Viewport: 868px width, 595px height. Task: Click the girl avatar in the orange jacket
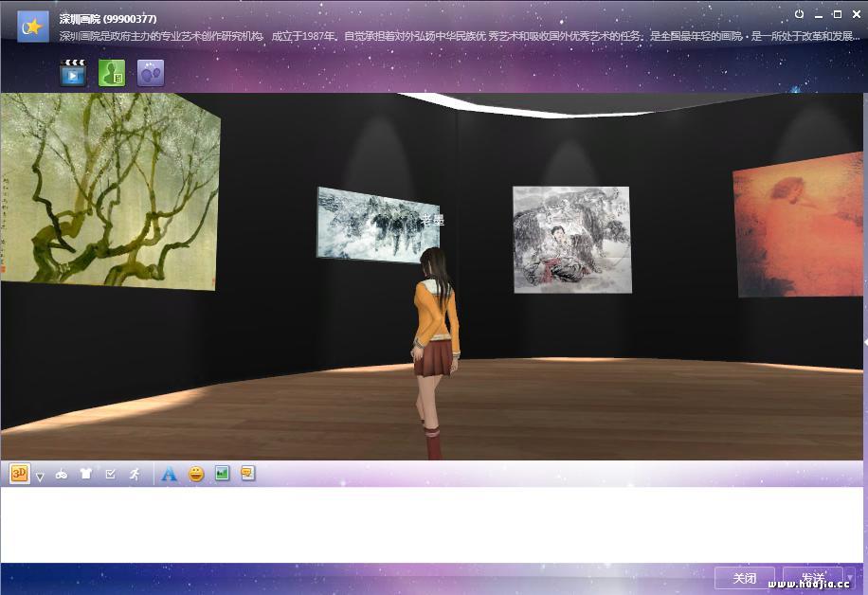point(437,353)
